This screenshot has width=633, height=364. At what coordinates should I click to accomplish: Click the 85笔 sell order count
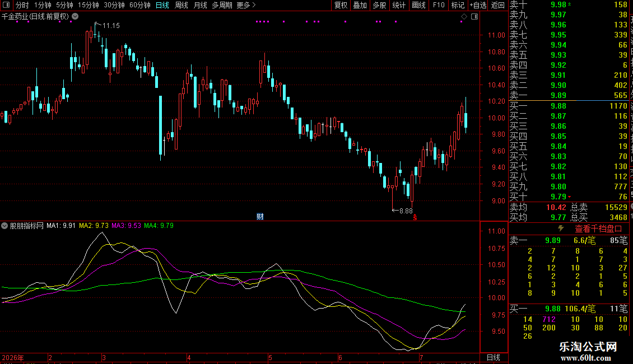[619, 240]
